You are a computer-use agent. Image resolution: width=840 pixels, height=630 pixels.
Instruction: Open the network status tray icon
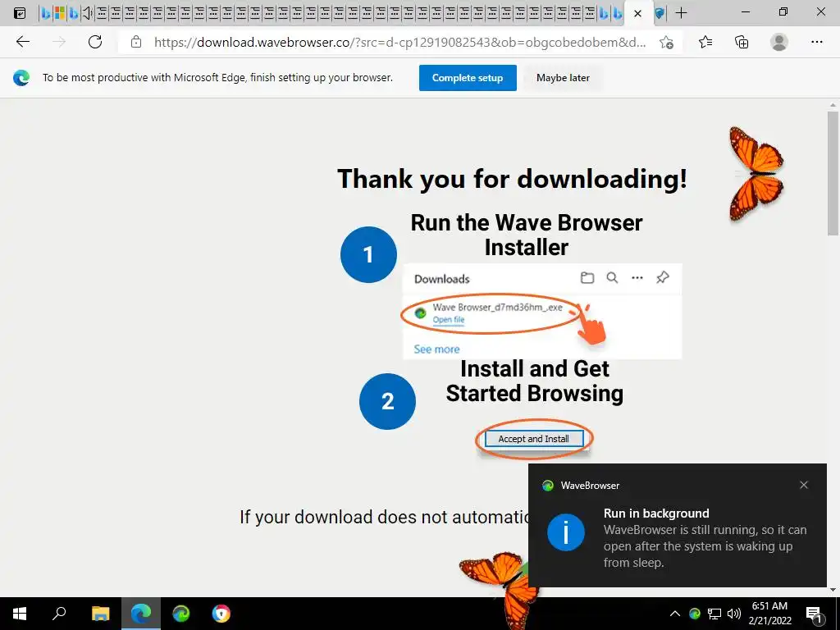714,614
